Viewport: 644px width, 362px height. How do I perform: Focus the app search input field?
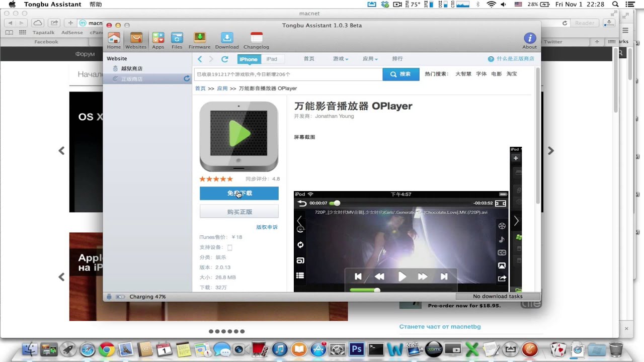point(288,74)
